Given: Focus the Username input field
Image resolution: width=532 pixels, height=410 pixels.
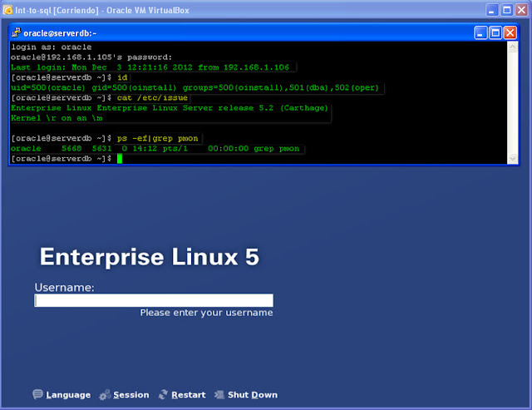Looking at the screenshot, I should (154, 300).
